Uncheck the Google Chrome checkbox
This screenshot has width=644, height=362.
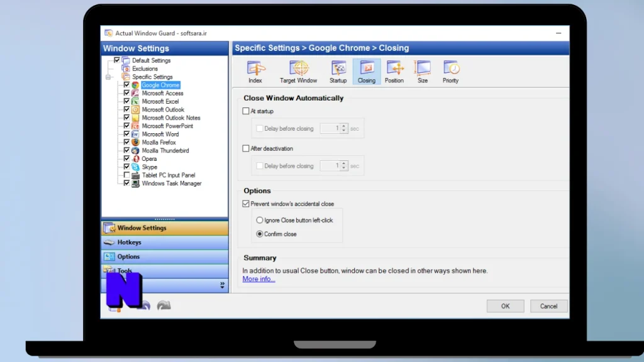point(126,85)
